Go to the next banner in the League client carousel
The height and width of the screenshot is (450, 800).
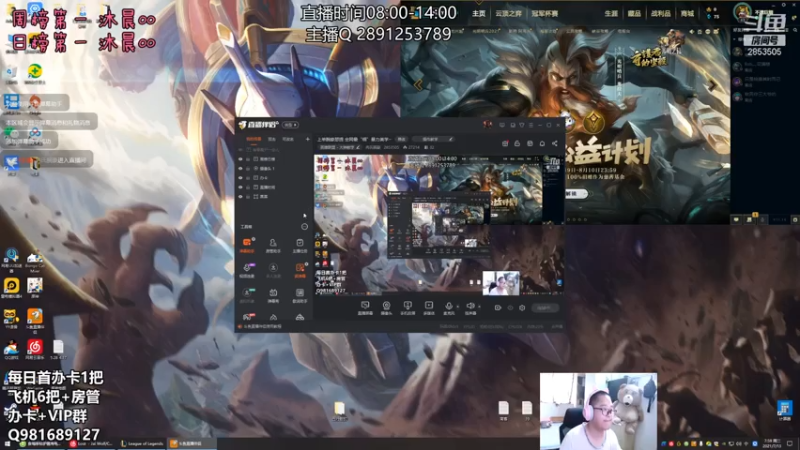point(712,85)
